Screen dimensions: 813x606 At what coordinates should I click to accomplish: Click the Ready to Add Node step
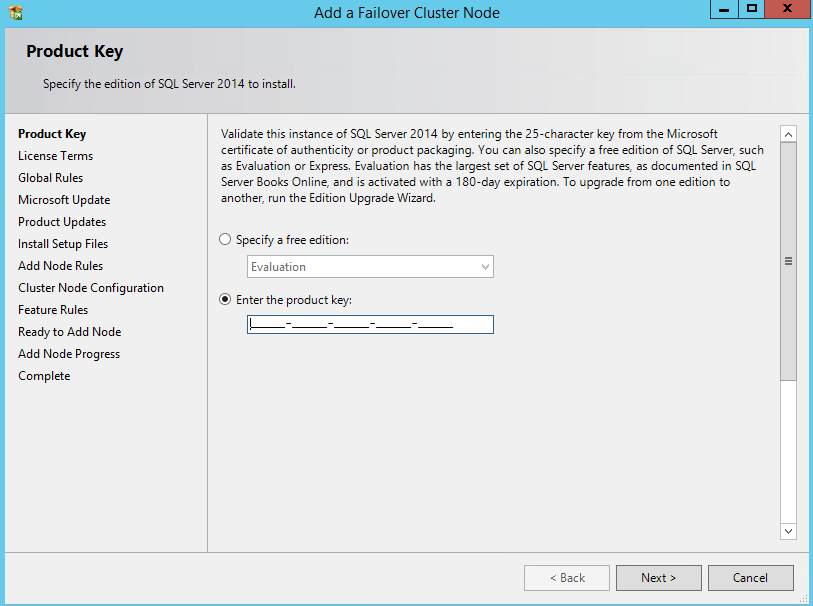(69, 332)
